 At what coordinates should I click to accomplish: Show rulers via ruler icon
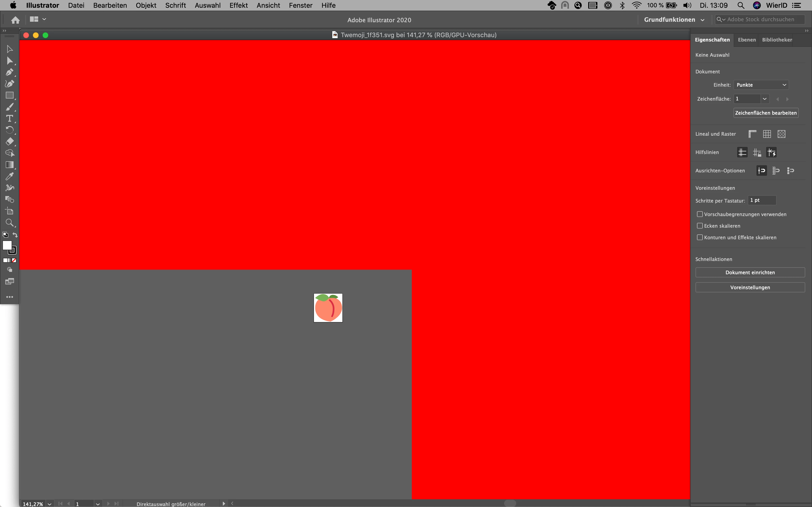[x=752, y=134]
